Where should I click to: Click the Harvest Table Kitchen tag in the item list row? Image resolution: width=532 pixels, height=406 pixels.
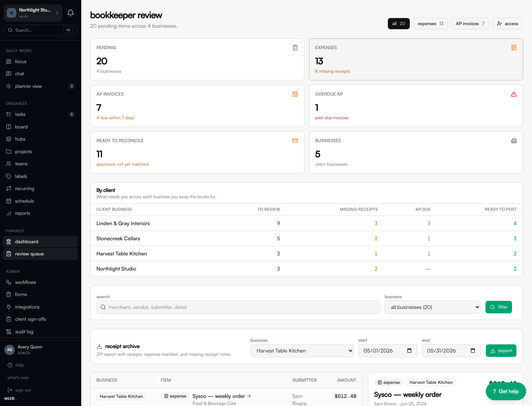point(121,396)
